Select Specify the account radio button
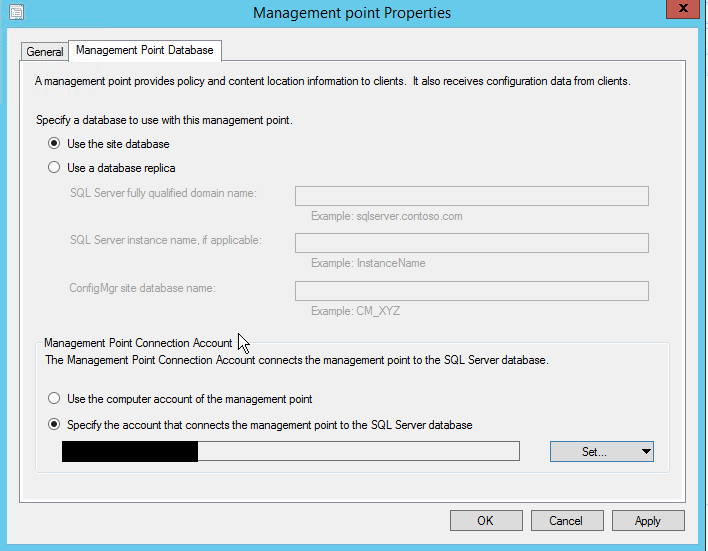 click(x=54, y=424)
